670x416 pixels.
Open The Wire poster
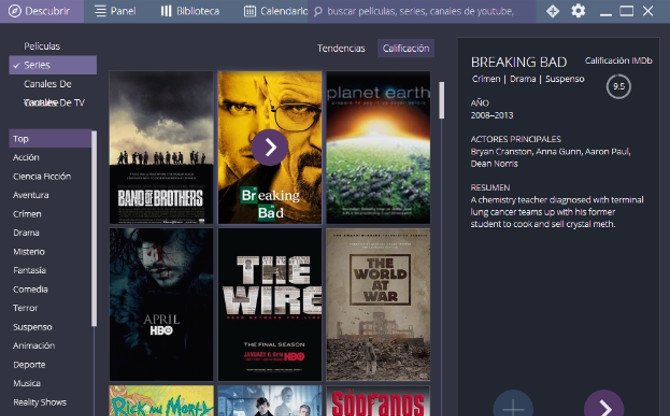click(x=270, y=304)
